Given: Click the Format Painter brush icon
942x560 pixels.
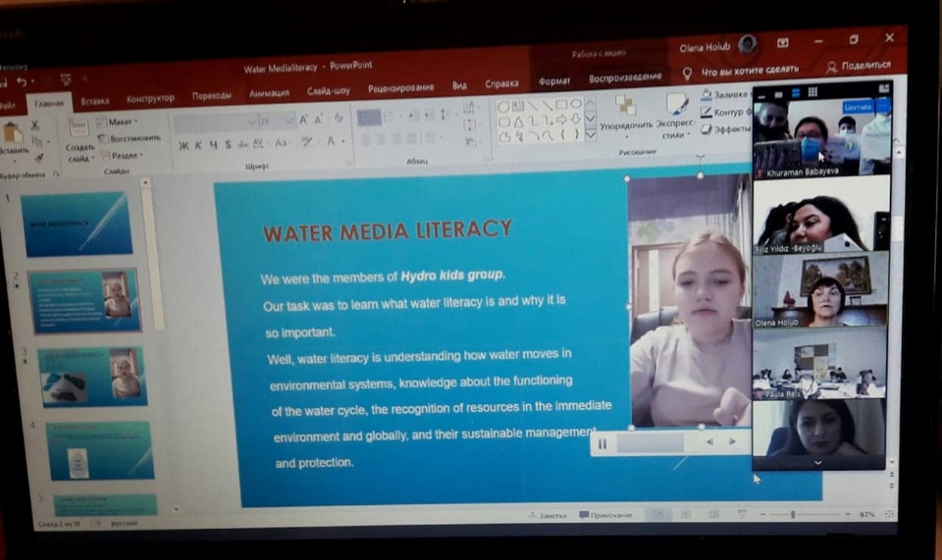Looking at the screenshot, I should pos(38,158).
